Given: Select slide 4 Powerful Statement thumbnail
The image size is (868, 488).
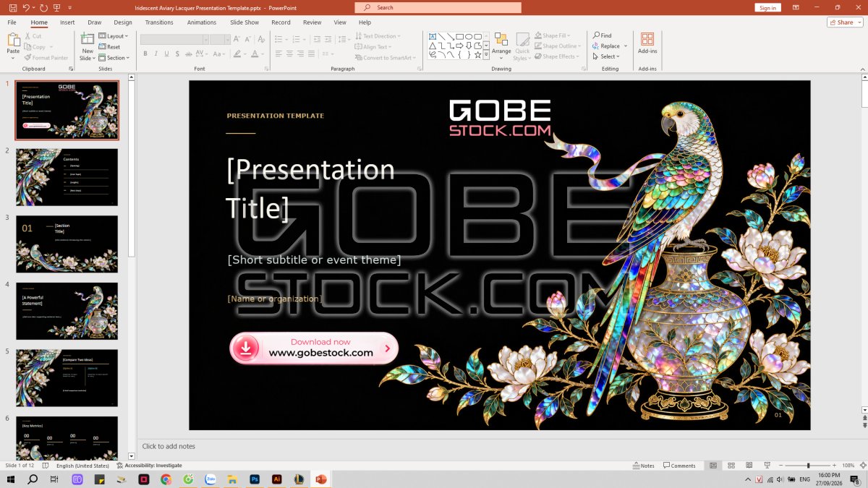Looking at the screenshot, I should click(67, 311).
